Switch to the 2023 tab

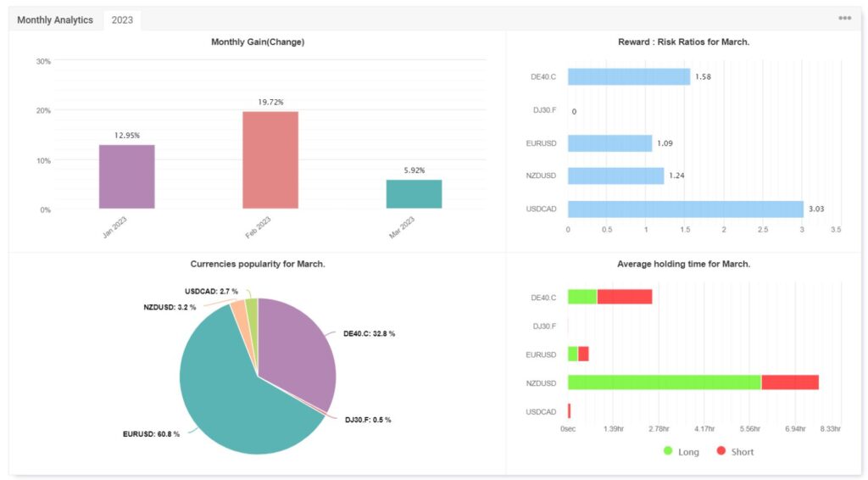coord(122,20)
